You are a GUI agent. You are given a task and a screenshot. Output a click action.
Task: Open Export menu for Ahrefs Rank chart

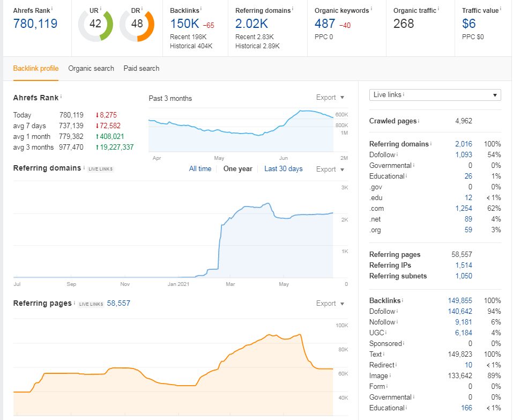coord(330,98)
